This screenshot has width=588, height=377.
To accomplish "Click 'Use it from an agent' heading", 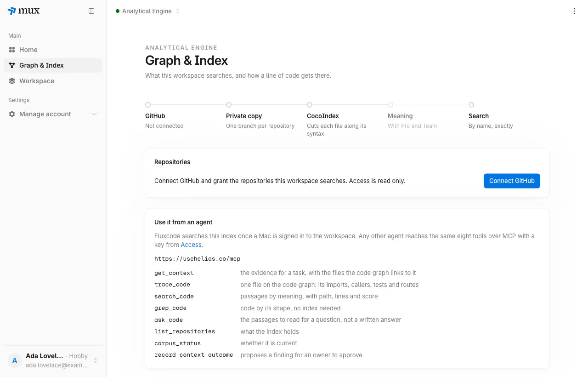I will coord(183,222).
